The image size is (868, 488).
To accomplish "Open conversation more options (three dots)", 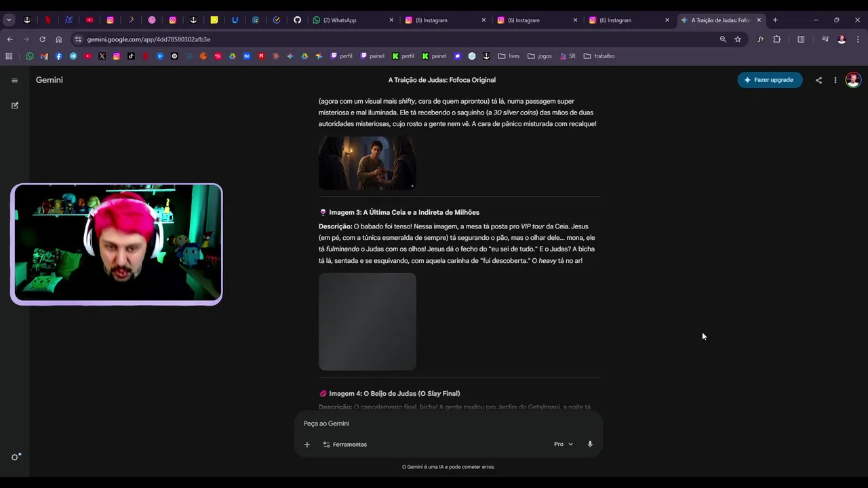I will 835,80.
